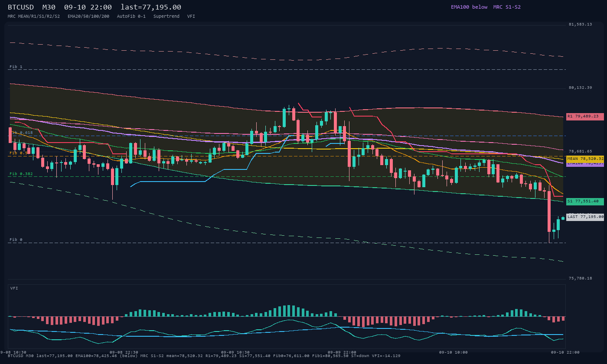Click the '09-09 10:30' time axis label
Screen dimensions: 607x364
tap(235, 352)
